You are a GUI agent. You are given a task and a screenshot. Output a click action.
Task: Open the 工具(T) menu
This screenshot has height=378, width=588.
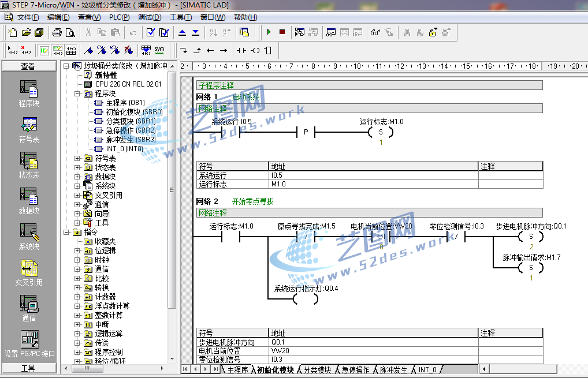coord(181,17)
